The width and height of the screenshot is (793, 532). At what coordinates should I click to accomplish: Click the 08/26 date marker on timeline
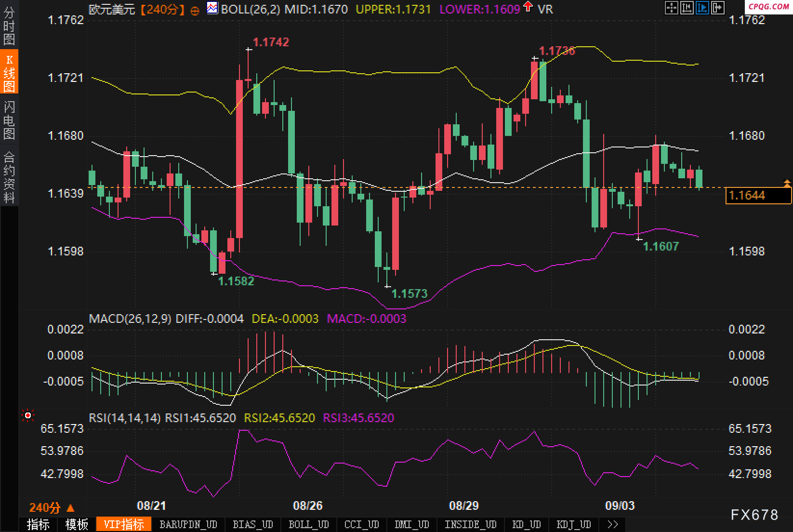pos(307,505)
